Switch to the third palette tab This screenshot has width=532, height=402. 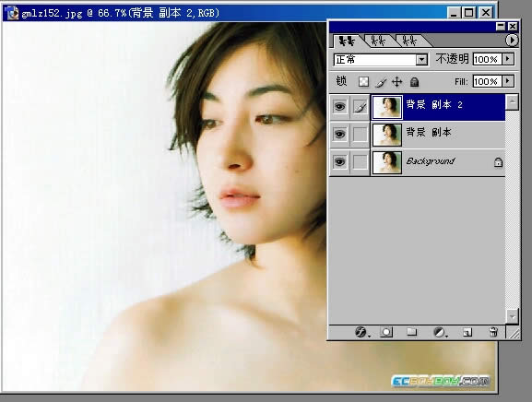coord(409,41)
